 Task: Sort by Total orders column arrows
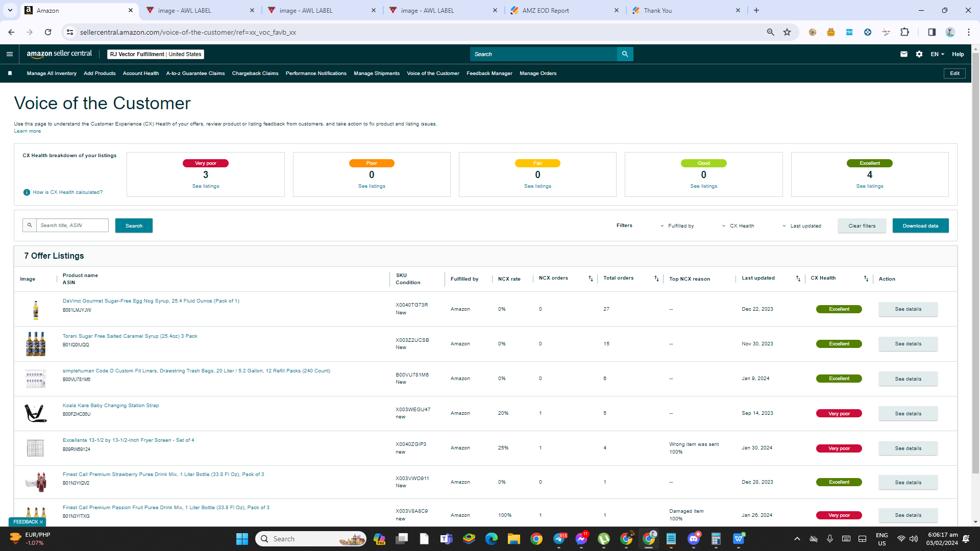(656, 279)
